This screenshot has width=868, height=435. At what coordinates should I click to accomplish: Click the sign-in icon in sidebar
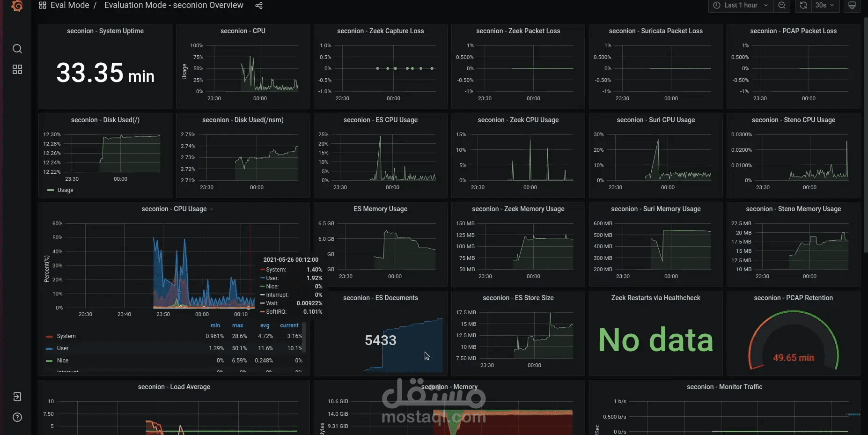17,397
